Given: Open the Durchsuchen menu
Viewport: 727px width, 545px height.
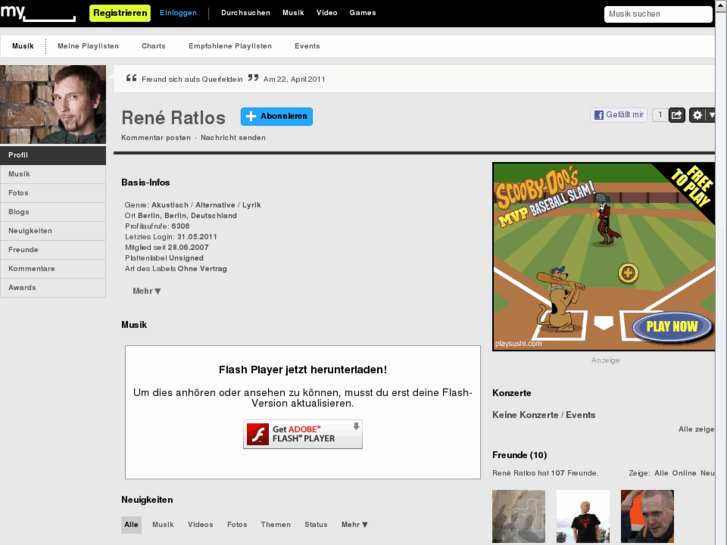Looking at the screenshot, I should point(246,13).
